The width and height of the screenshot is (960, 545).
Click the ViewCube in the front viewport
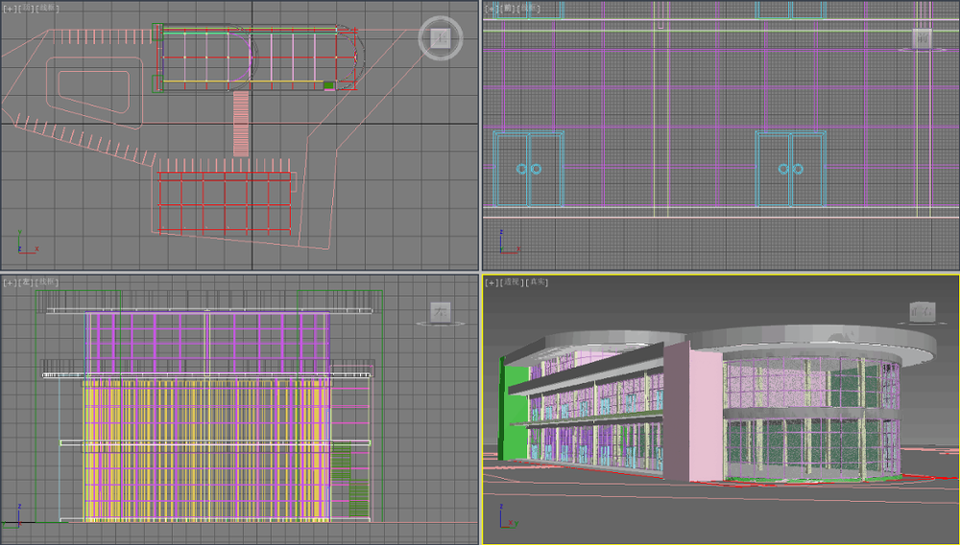click(x=922, y=39)
